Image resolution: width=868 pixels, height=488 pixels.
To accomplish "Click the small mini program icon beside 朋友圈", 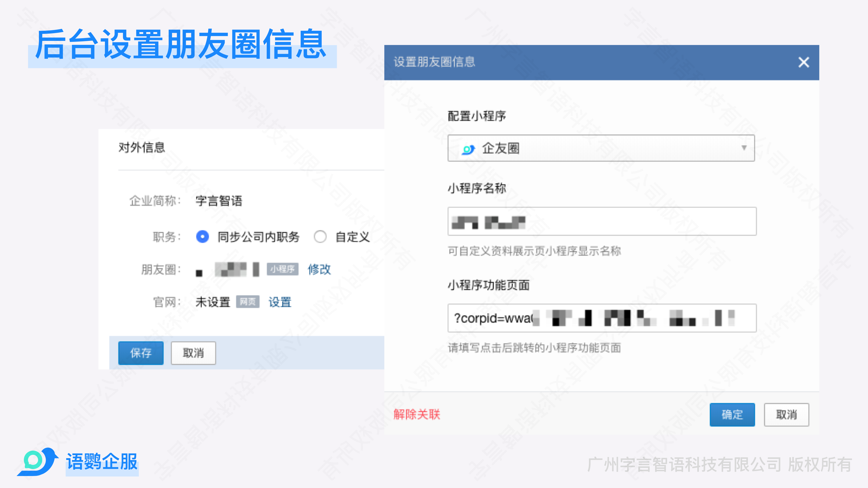I will (199, 273).
